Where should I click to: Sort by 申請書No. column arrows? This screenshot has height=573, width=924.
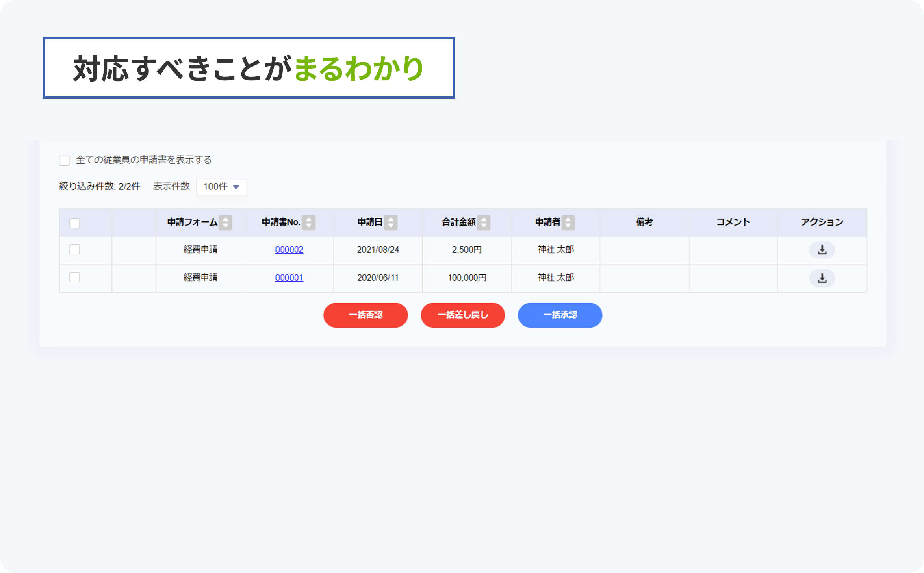click(x=309, y=222)
